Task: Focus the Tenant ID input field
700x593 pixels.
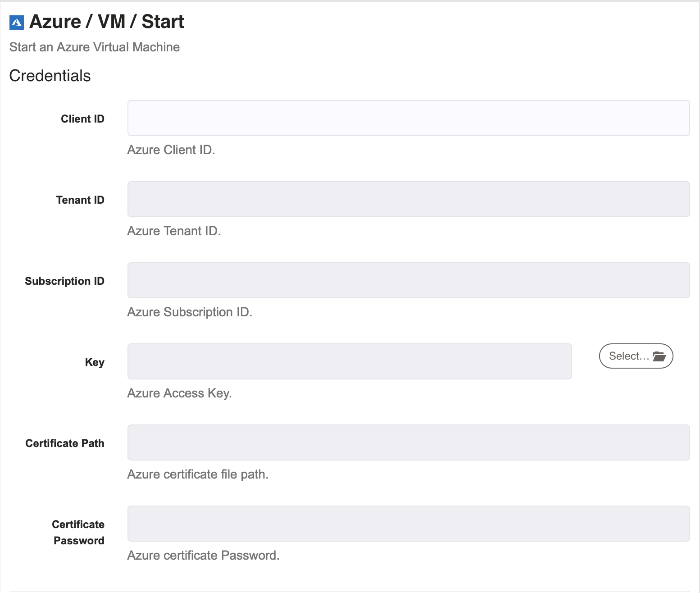Action: pyautogui.click(x=409, y=199)
